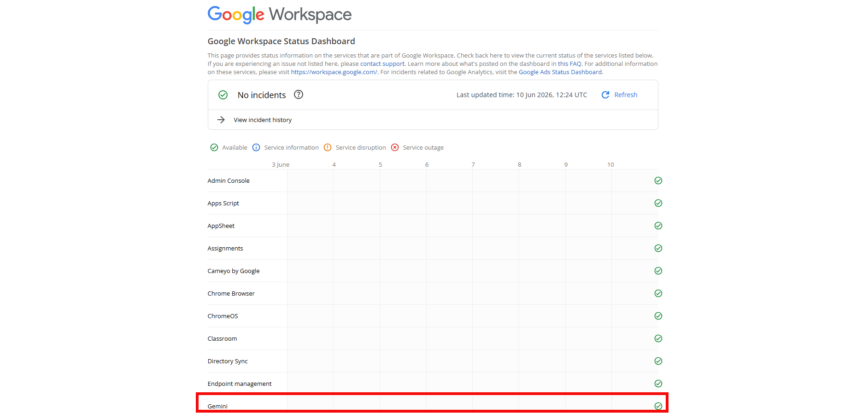
Task: Click the Cameyo by Google service name
Action: (234, 271)
